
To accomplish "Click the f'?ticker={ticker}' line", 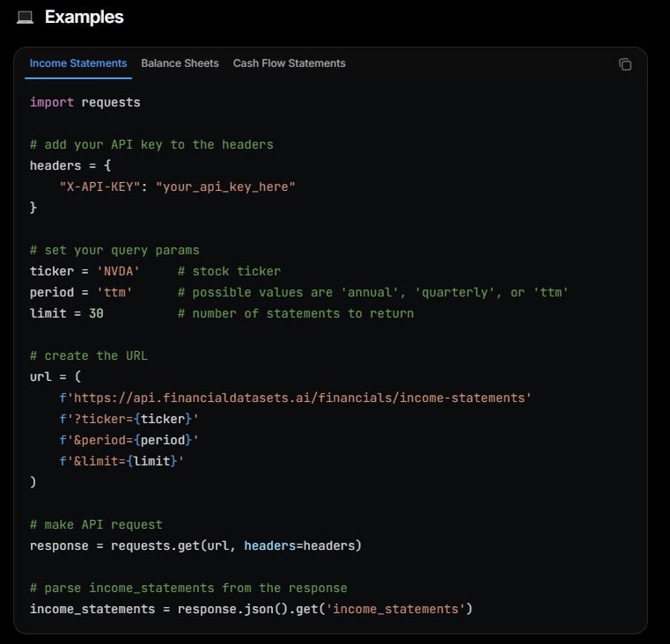I will click(x=129, y=419).
